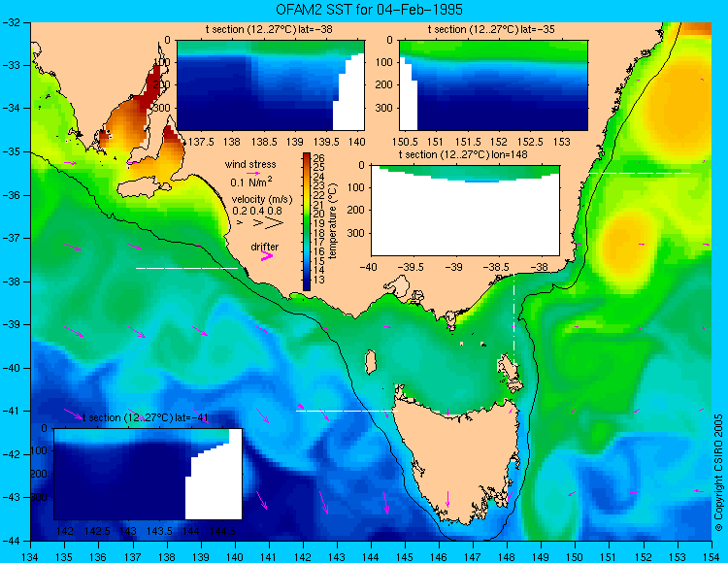Click the 't section (12..27°C) lon=148' heading
This screenshot has width=728, height=563.
(463, 154)
